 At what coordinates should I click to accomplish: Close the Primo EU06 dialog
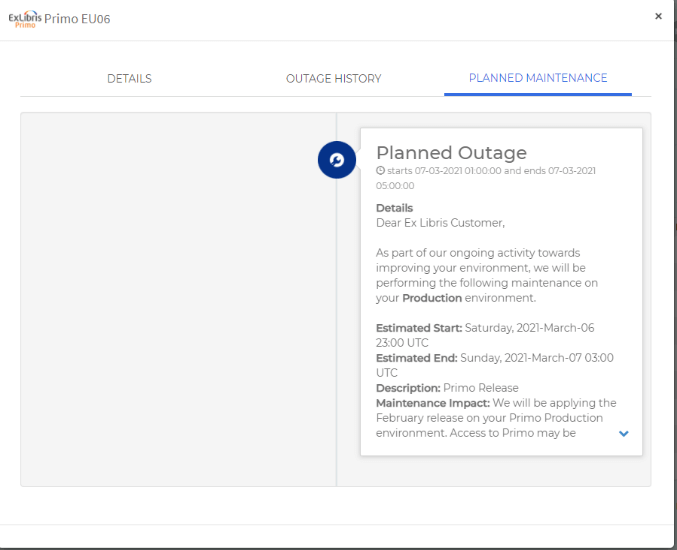(x=658, y=16)
